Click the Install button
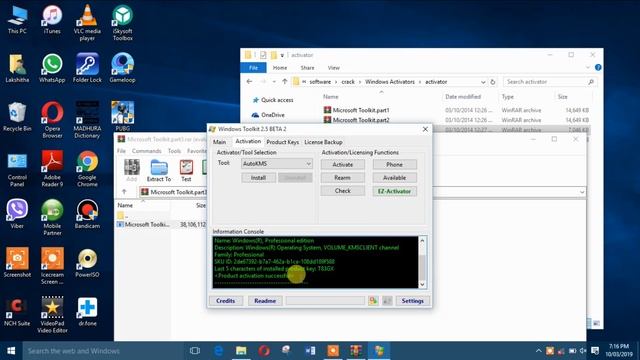The image size is (640, 360). pyautogui.click(x=258, y=178)
